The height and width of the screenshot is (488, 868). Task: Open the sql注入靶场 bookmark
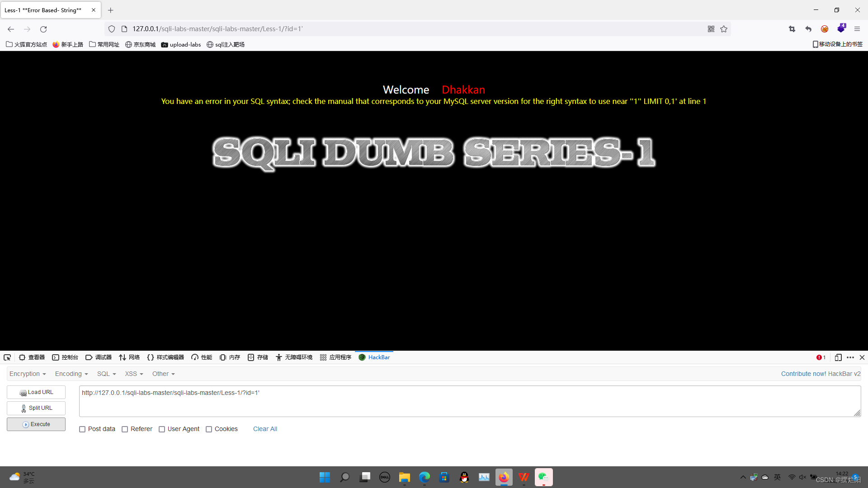(226, 44)
